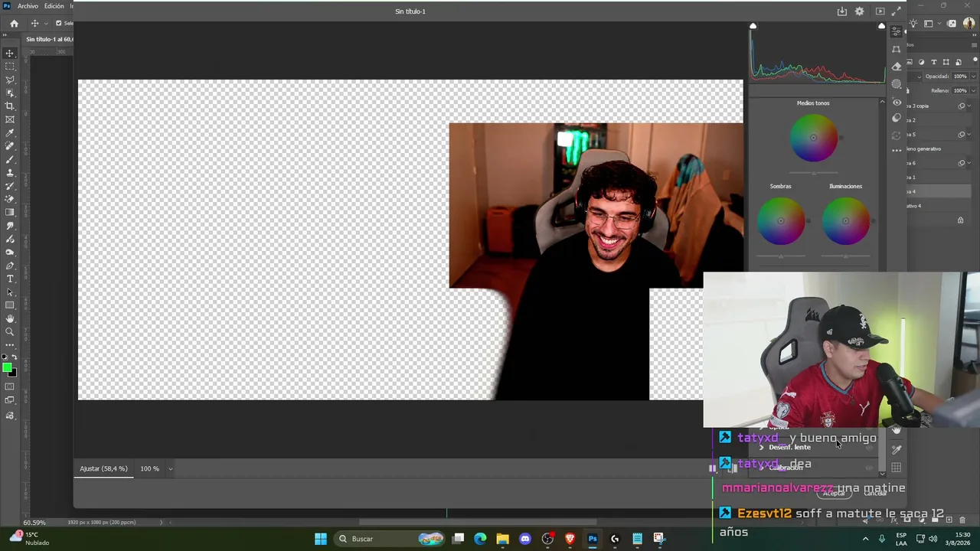Select the Rectangular Marquee tool

click(x=10, y=67)
